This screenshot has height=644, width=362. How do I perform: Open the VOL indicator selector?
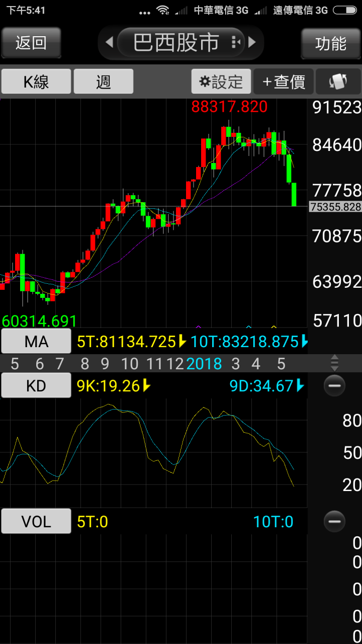point(36,521)
